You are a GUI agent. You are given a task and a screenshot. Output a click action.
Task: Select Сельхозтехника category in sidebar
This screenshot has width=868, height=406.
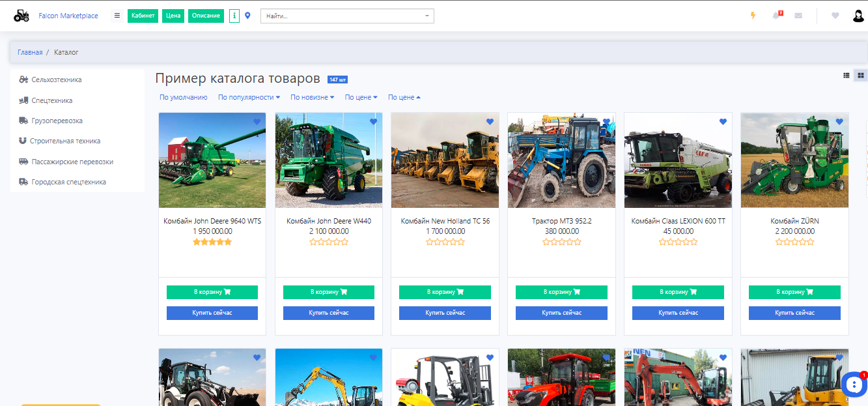(57, 80)
